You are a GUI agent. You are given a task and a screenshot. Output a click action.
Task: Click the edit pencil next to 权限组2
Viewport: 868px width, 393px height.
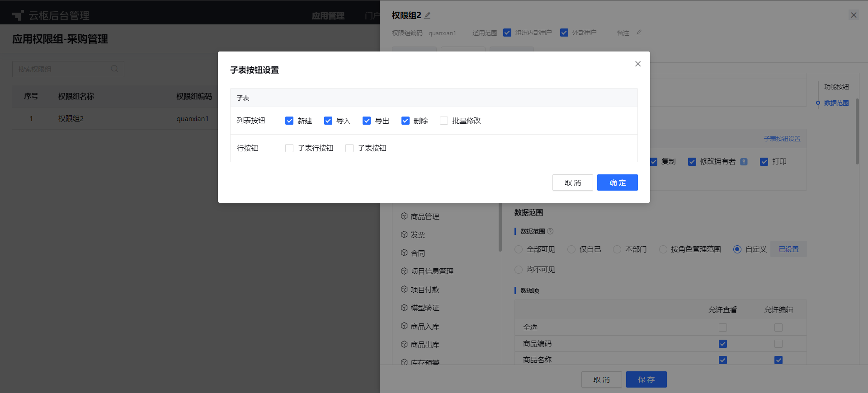427,15
